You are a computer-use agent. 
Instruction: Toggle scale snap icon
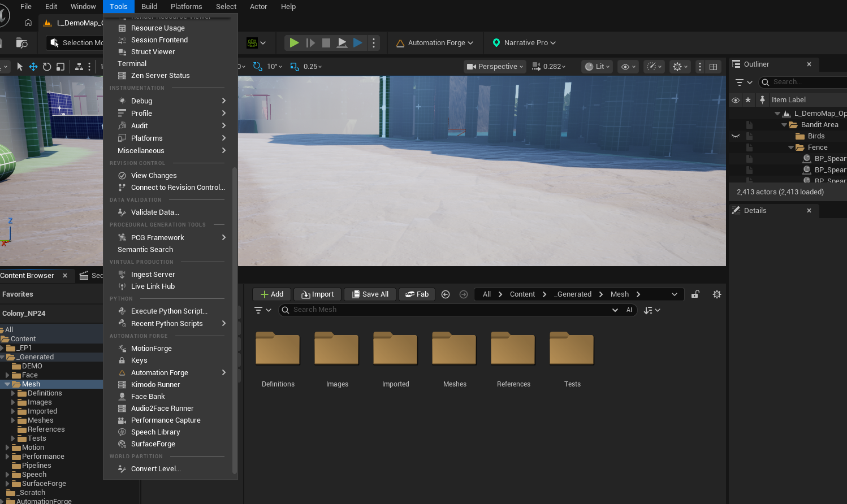coord(295,66)
